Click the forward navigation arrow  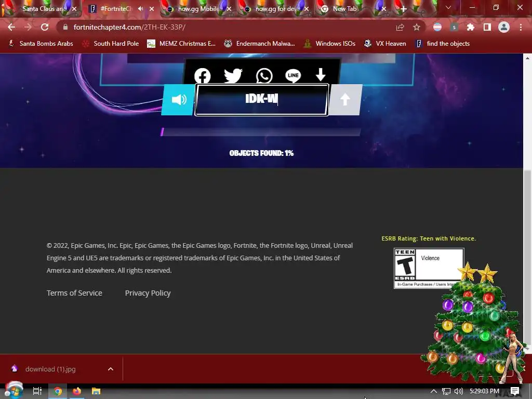pyautogui.click(x=28, y=27)
